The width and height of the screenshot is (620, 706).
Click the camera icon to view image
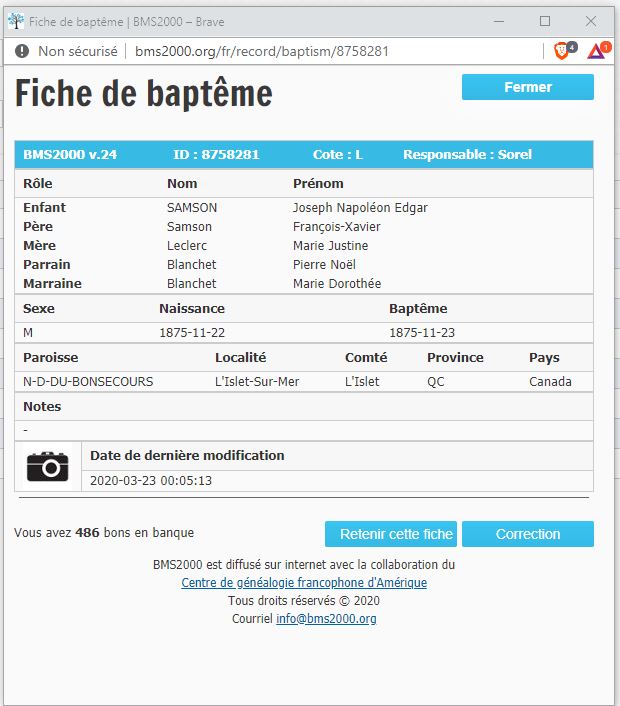tap(48, 466)
